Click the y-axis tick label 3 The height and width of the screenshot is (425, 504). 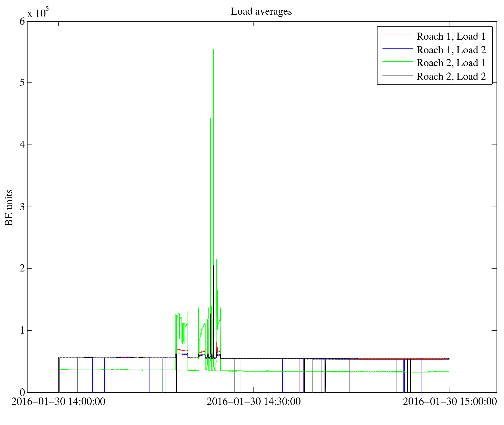22,207
